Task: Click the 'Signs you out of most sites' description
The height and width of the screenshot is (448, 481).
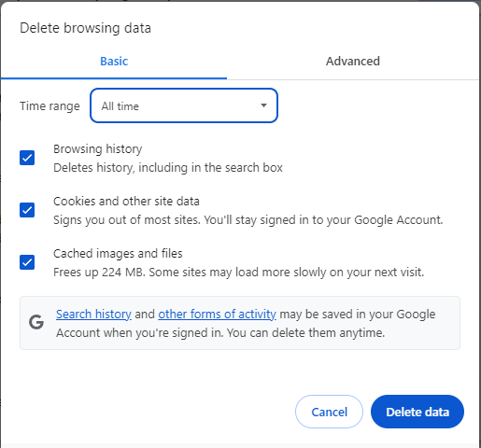Action: [x=248, y=220]
